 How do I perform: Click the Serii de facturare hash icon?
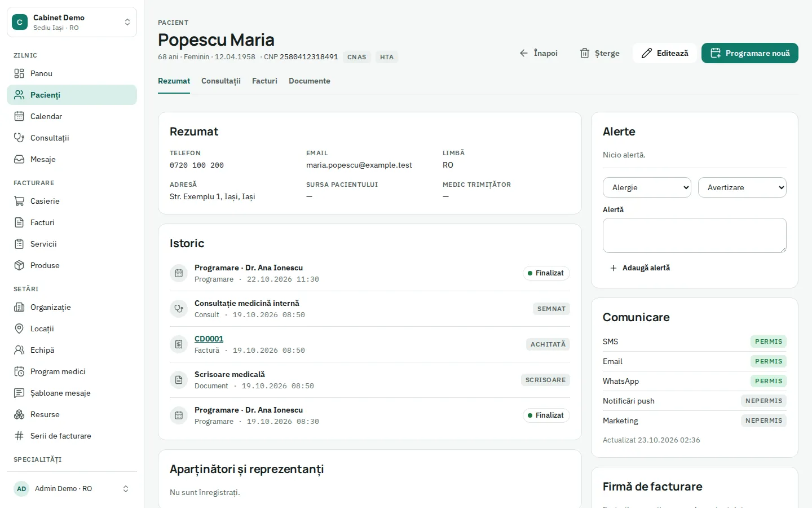(x=19, y=436)
